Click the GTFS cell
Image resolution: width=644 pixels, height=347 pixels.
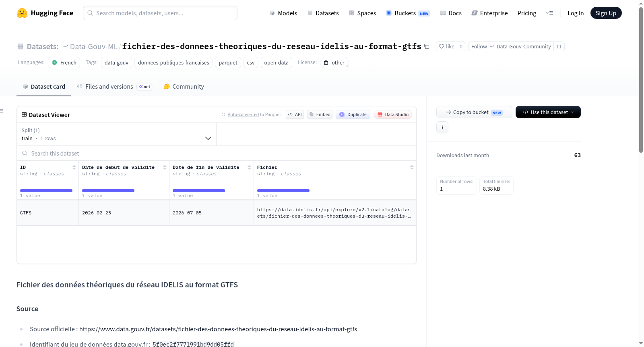coord(47,213)
